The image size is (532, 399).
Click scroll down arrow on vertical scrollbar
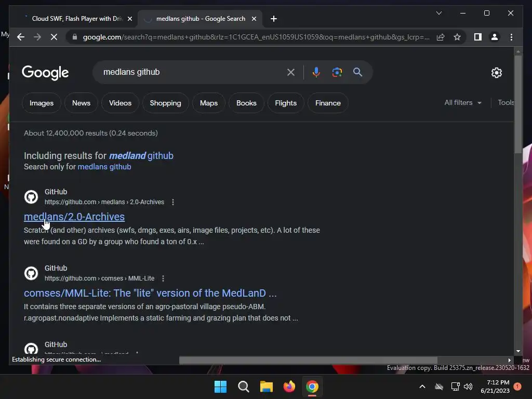pos(518,352)
